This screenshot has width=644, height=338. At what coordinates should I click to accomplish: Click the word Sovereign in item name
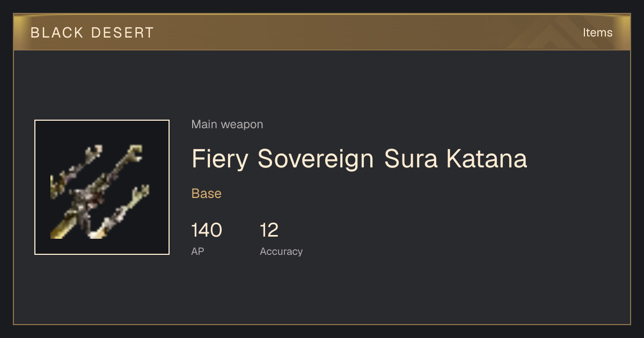click(316, 159)
